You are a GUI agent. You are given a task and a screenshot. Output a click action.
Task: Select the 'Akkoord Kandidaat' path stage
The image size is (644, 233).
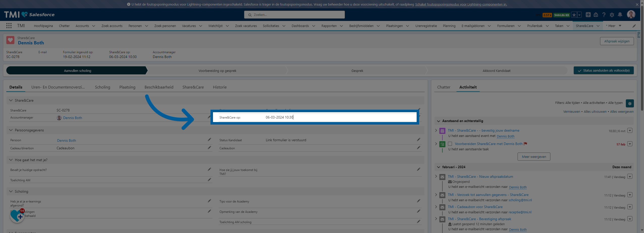(x=496, y=71)
